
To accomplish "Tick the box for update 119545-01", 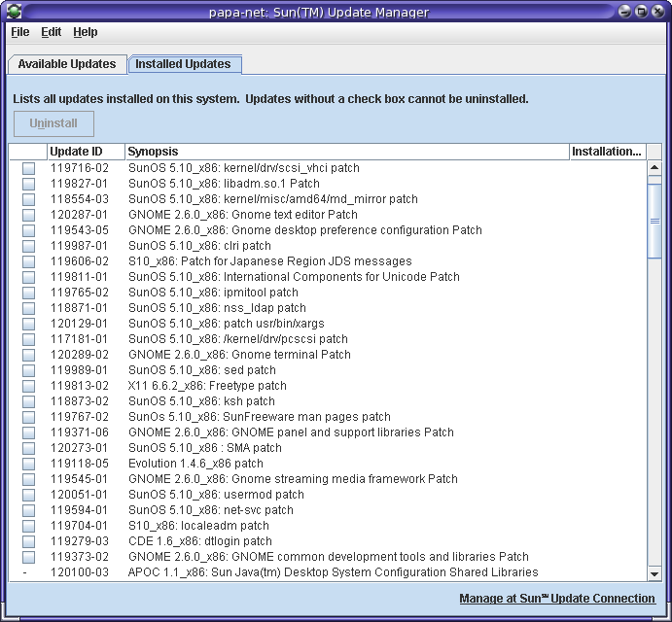I will (29, 479).
